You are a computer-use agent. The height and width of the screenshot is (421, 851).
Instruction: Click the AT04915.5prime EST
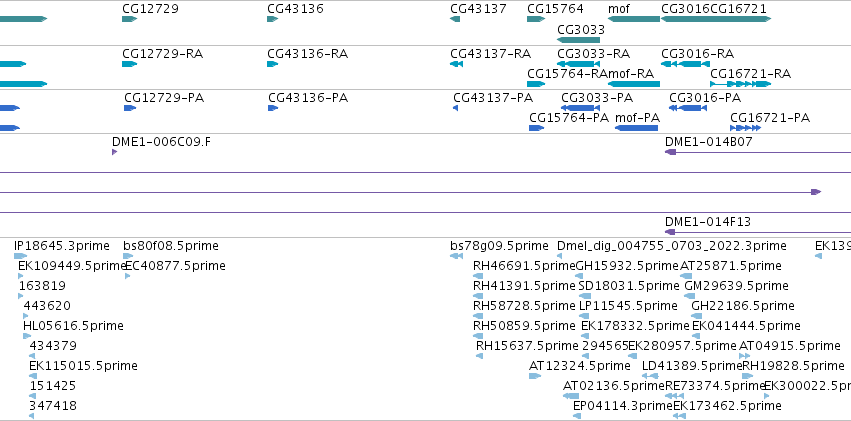pyautogui.click(x=745, y=356)
